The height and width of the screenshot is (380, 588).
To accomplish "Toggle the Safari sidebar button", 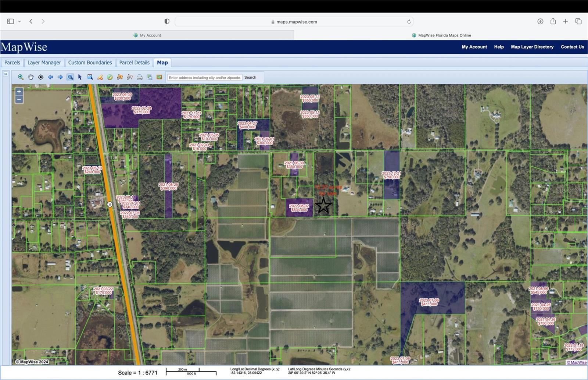I will [x=11, y=22].
